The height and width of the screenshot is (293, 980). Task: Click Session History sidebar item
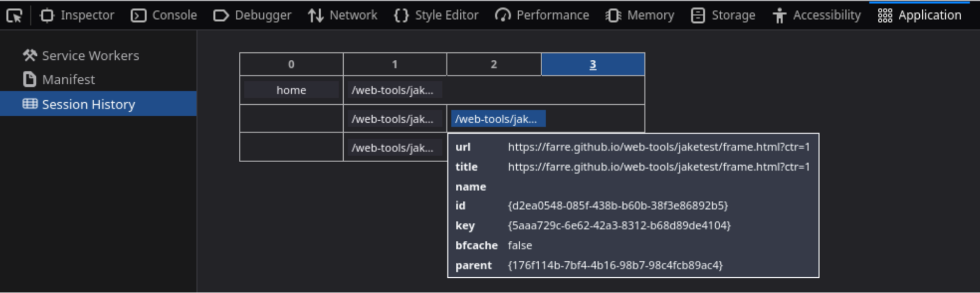pyautogui.click(x=79, y=104)
